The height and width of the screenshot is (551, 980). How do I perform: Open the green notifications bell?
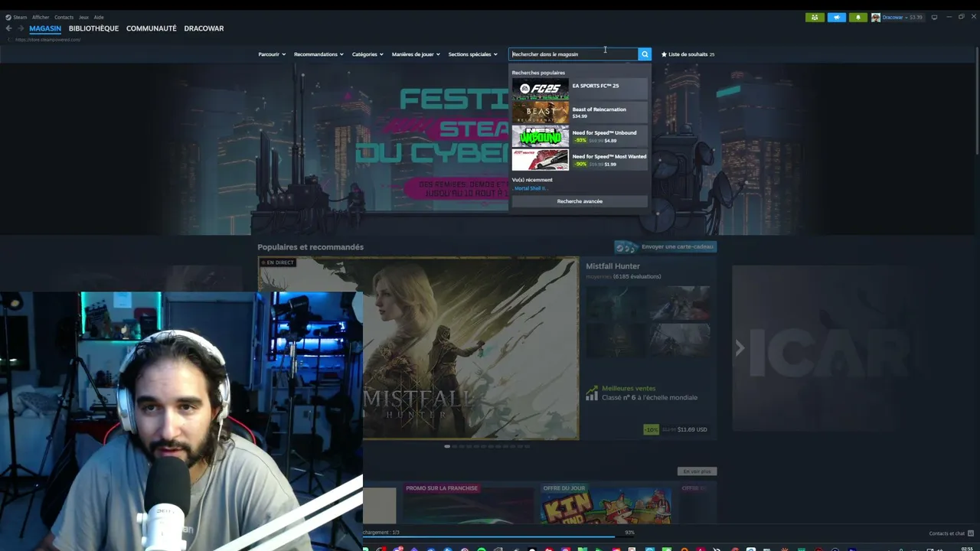pyautogui.click(x=858, y=17)
